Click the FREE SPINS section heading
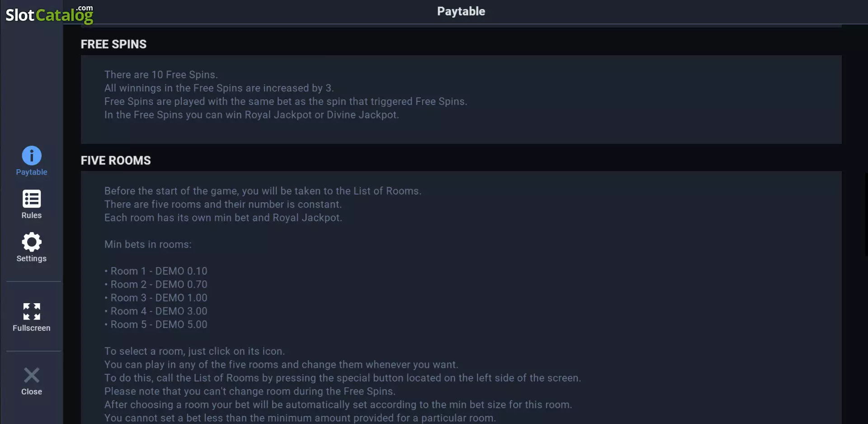868x424 pixels. coord(113,44)
